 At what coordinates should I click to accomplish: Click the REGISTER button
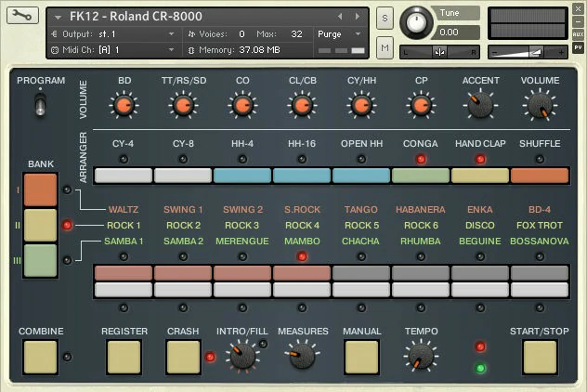[124, 357]
